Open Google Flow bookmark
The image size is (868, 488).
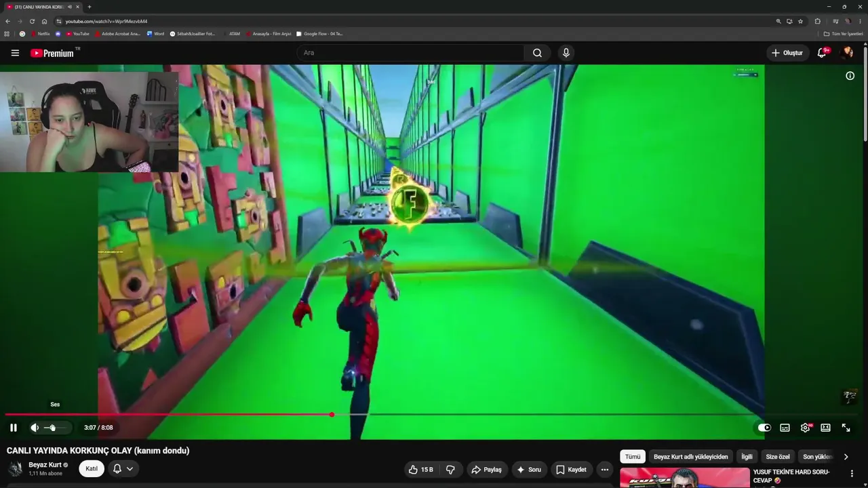(x=319, y=34)
